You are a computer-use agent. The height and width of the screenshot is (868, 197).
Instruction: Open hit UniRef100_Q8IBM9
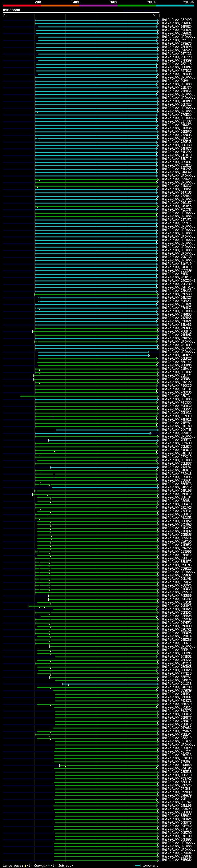pyautogui.click(x=177, y=345)
